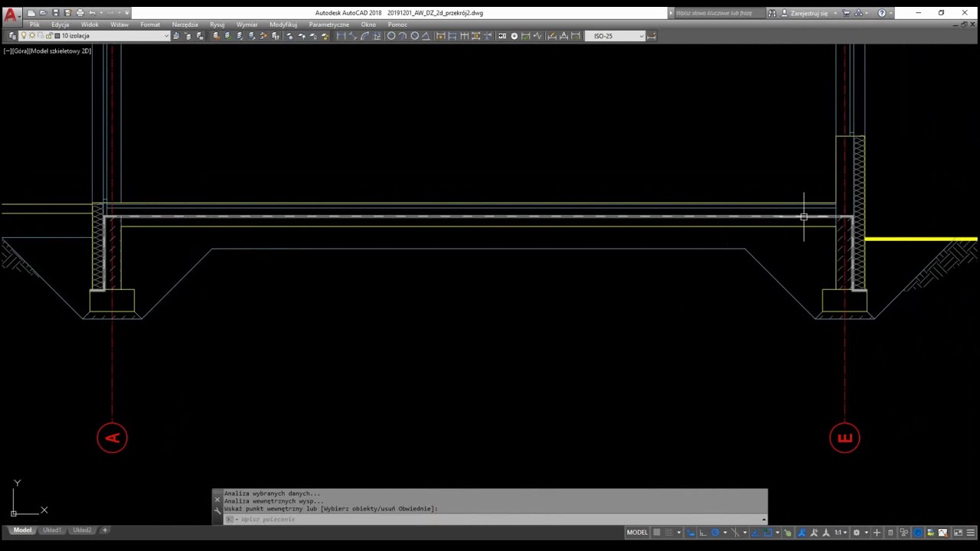The image size is (980, 551).
Task: Open command line customization wrench icon
Action: pos(217,510)
